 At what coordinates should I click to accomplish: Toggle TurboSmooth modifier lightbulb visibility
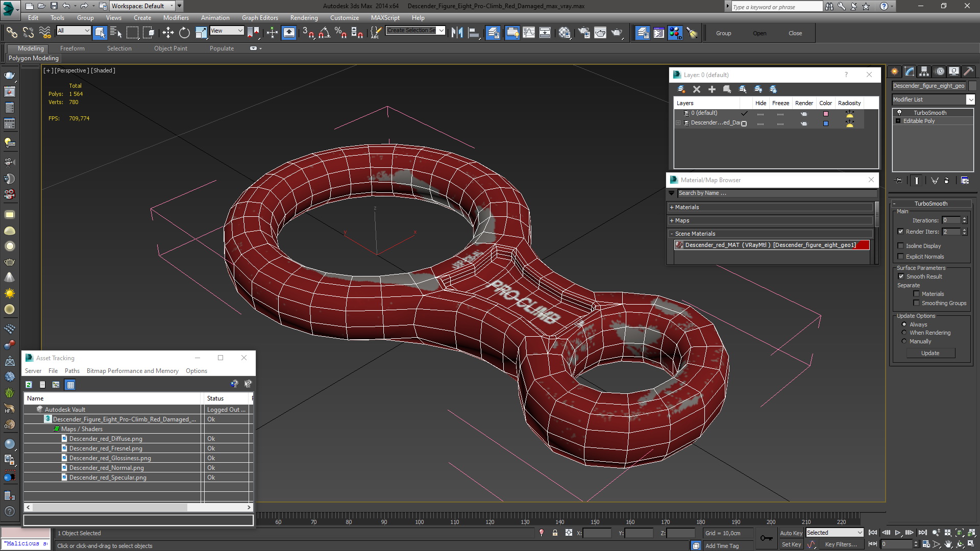coord(899,112)
